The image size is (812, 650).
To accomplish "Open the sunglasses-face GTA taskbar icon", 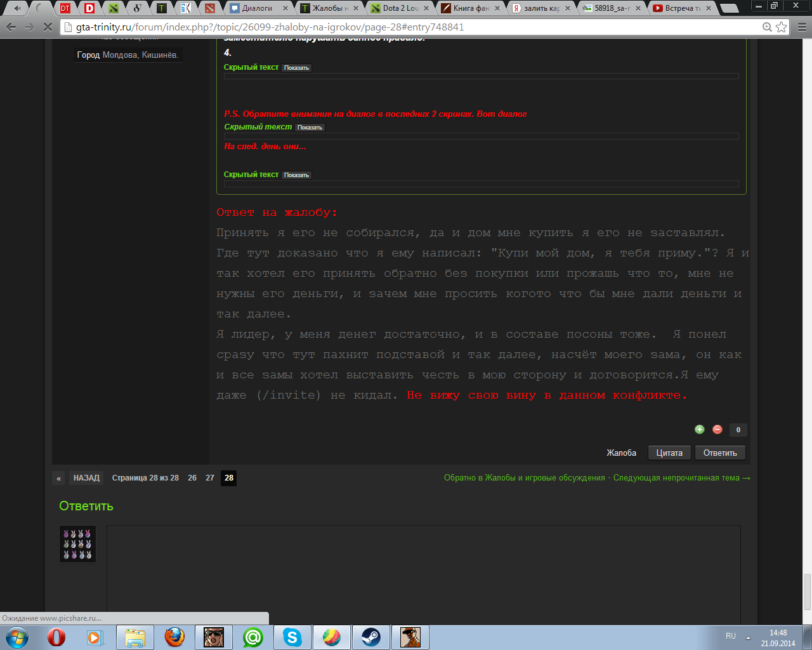I will [214, 637].
